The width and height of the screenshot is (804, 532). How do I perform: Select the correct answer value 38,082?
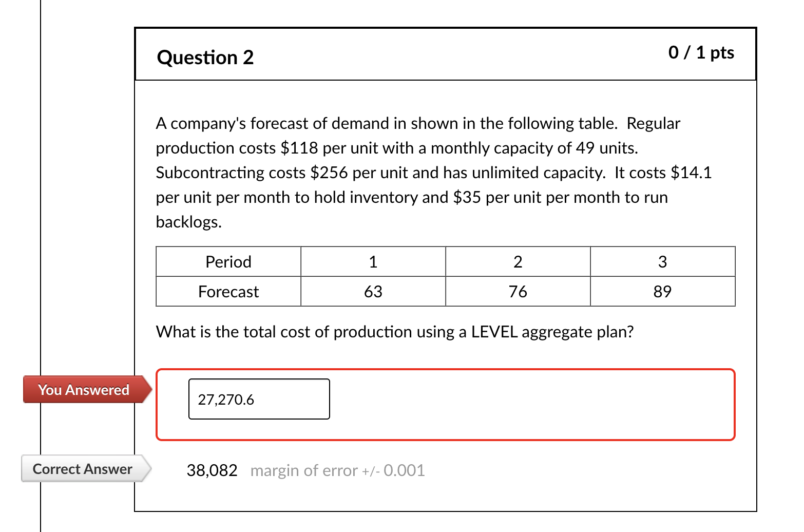click(x=213, y=470)
